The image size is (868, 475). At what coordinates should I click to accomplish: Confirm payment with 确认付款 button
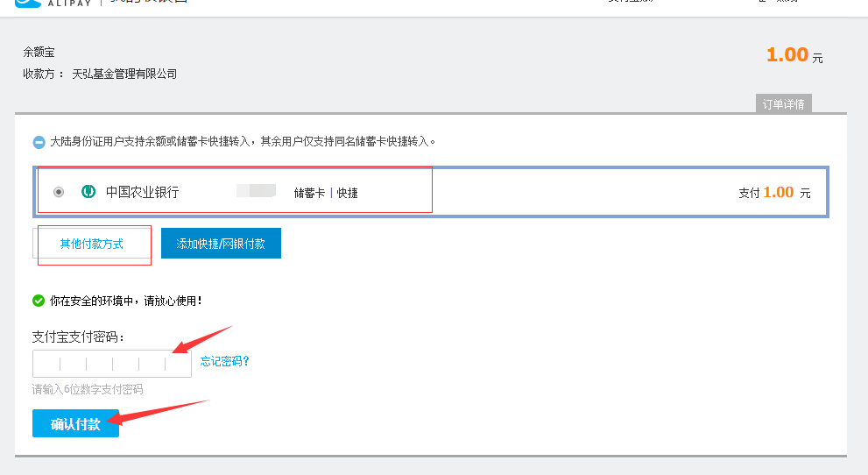pos(76,423)
